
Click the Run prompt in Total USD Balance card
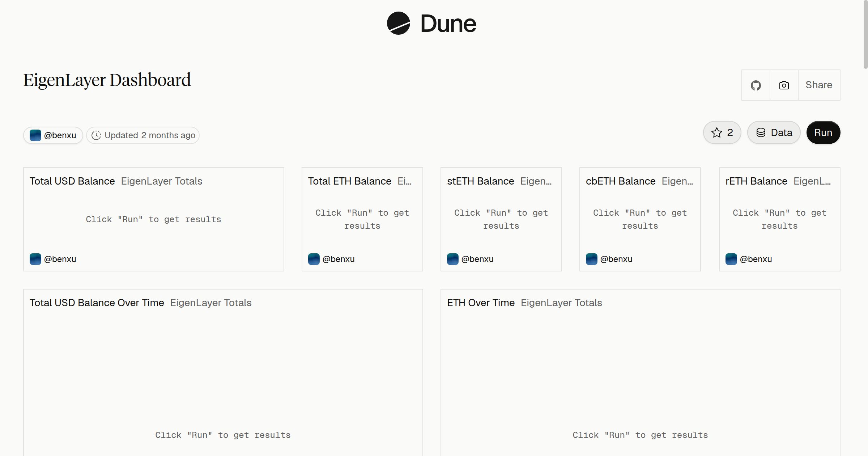[153, 219]
